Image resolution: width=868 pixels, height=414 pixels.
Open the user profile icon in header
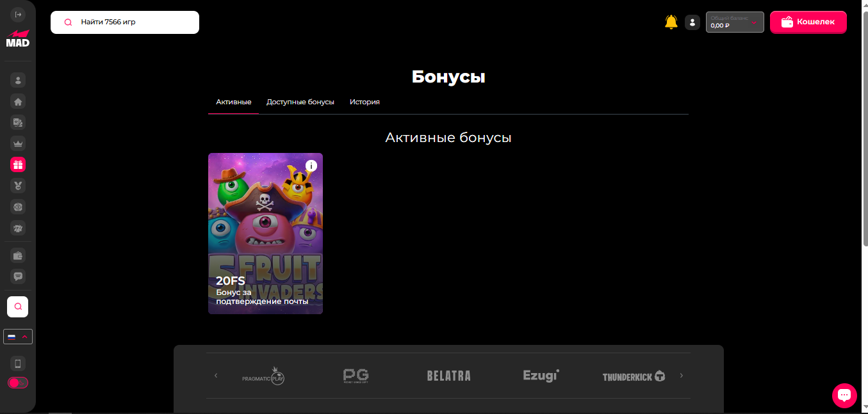(x=692, y=22)
